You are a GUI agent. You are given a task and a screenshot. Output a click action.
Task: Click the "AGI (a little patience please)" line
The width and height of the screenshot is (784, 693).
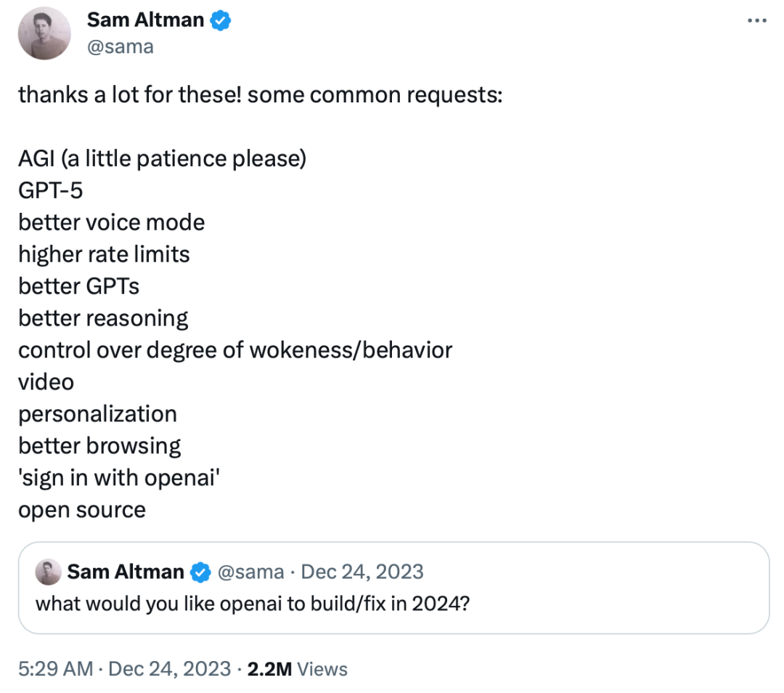[x=162, y=158]
